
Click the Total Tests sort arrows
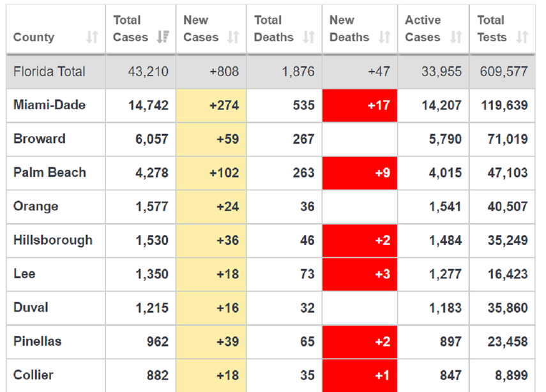522,37
